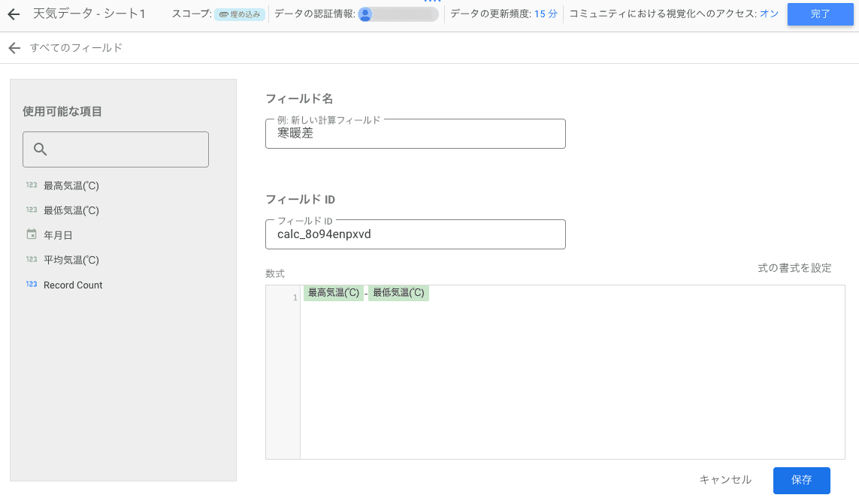Click the number type icon for 最高気温(℃)
This screenshot has width=859, height=504.
click(x=32, y=186)
